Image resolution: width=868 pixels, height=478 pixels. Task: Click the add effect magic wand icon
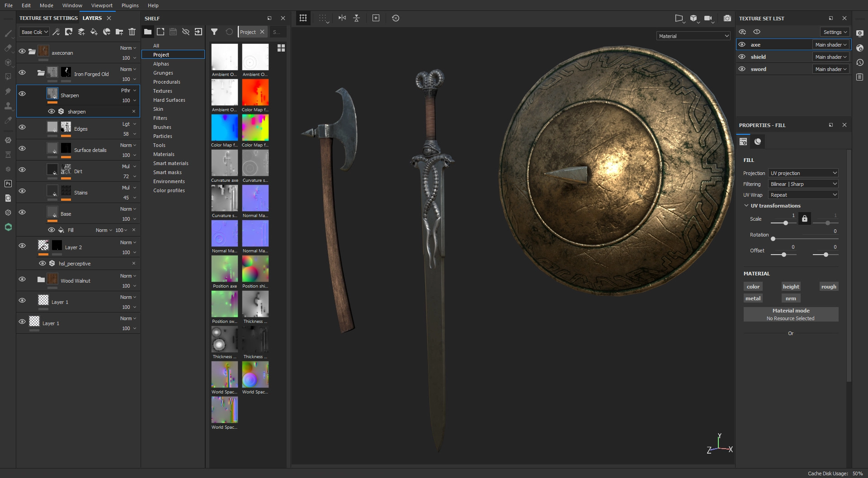[x=56, y=32]
